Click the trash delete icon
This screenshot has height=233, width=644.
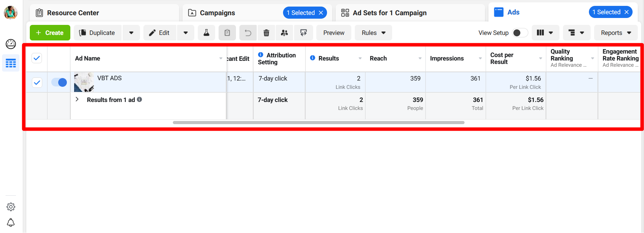[266, 33]
